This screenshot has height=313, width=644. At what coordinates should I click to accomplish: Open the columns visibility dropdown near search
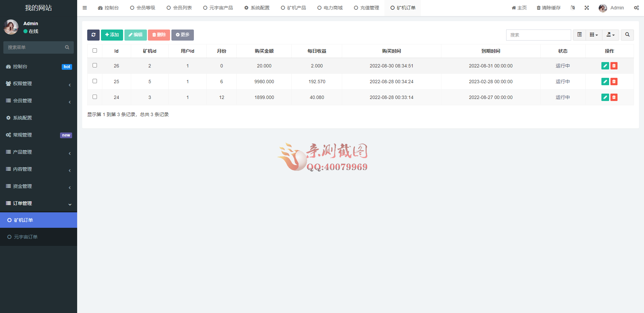pos(593,35)
